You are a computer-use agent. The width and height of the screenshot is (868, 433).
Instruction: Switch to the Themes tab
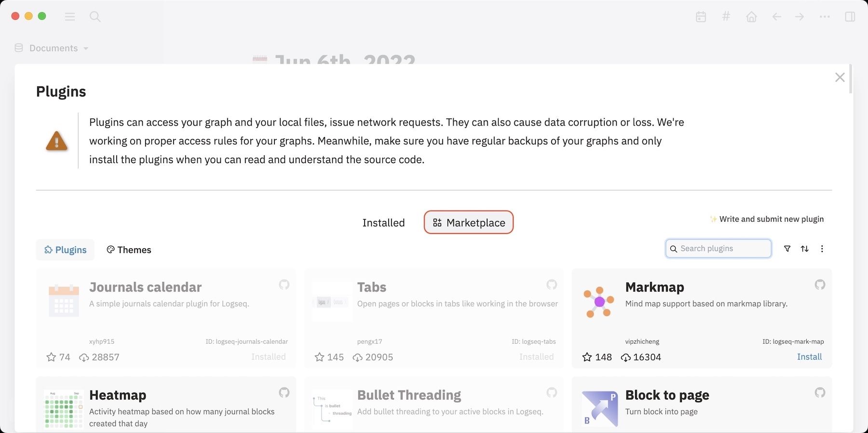point(129,250)
